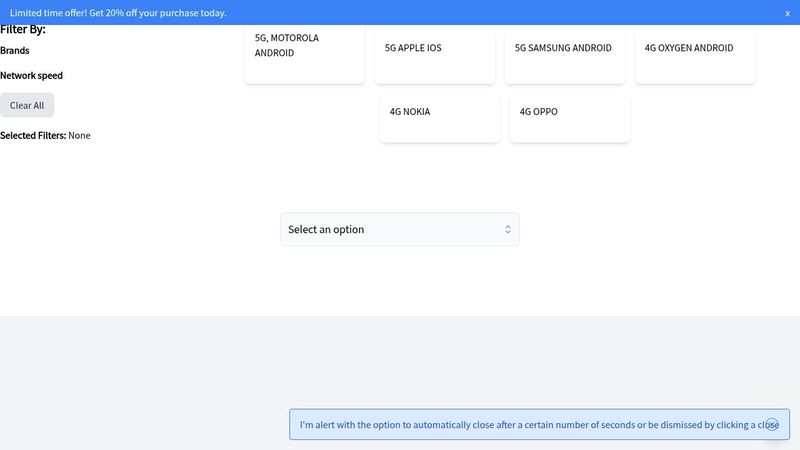Open the 4G OXYGEN ANDROID card
Image resolution: width=800 pixels, height=450 pixels.
695,53
